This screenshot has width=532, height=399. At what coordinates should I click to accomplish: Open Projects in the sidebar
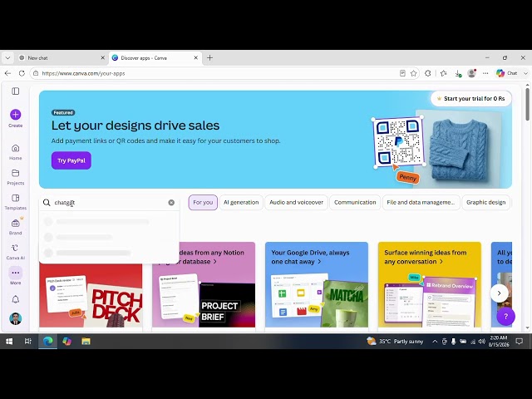pos(16,177)
